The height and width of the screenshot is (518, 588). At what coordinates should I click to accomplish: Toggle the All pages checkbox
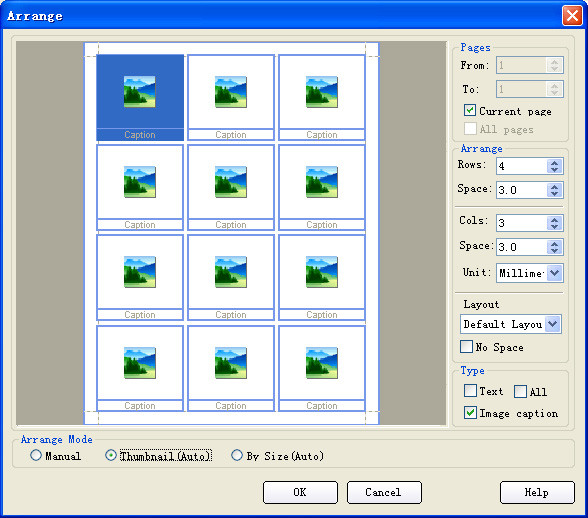[470, 129]
